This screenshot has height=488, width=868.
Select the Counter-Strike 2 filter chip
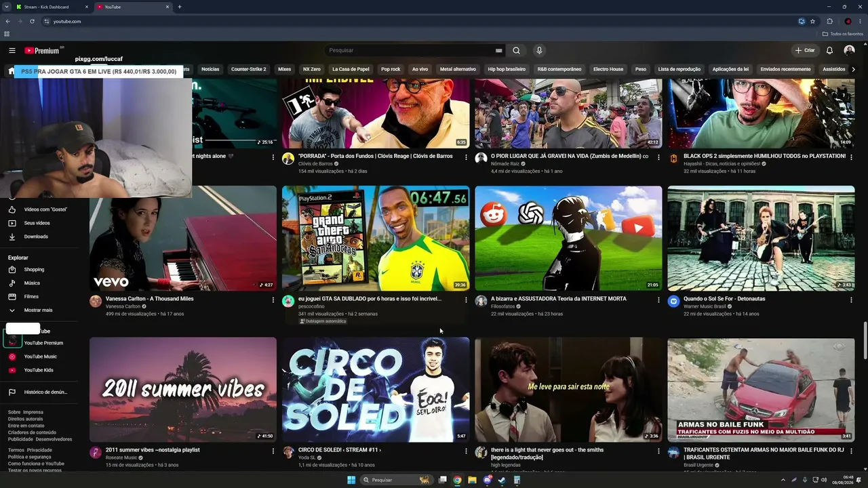pos(249,69)
